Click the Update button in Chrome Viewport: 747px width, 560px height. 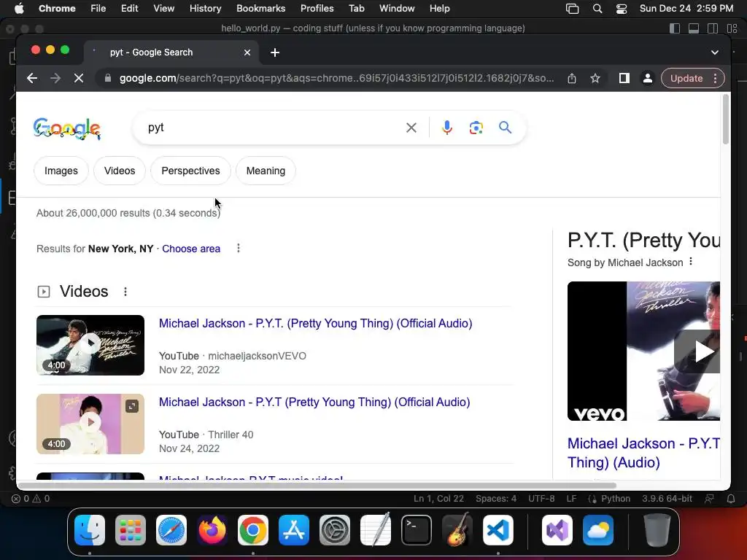click(x=686, y=78)
